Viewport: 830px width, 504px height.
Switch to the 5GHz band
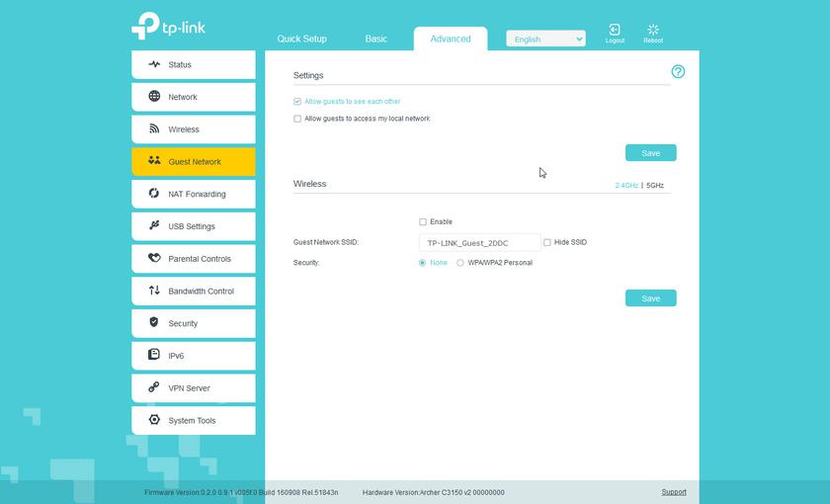655,186
